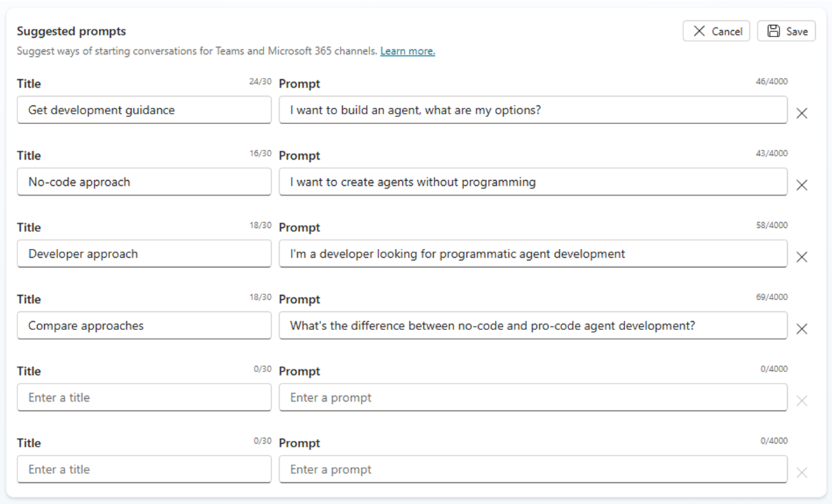This screenshot has height=504, width=832.
Task: Click the 46/4000 prompt character counter
Action: [x=772, y=82]
